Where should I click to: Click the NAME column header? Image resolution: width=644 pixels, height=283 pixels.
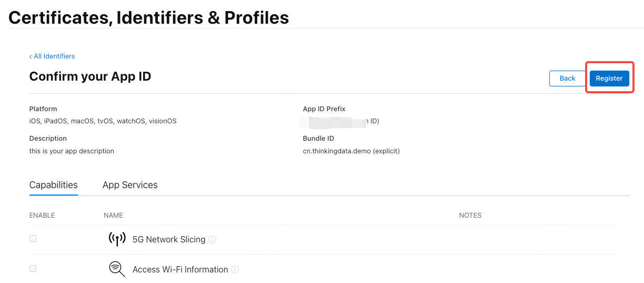[x=113, y=216]
